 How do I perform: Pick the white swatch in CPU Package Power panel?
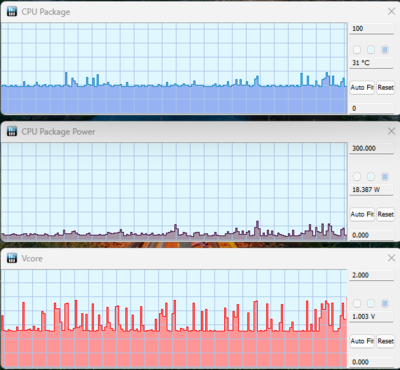[x=357, y=176]
